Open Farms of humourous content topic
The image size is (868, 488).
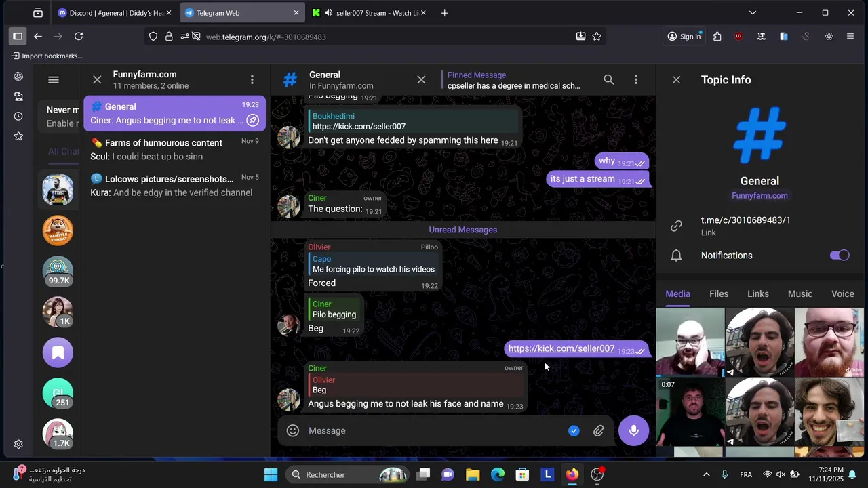pyautogui.click(x=175, y=149)
